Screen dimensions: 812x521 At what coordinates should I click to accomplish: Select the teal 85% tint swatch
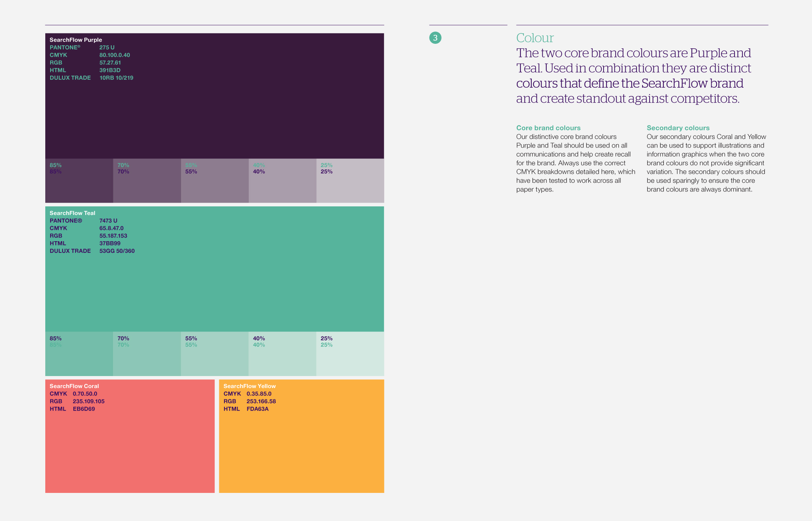79,354
